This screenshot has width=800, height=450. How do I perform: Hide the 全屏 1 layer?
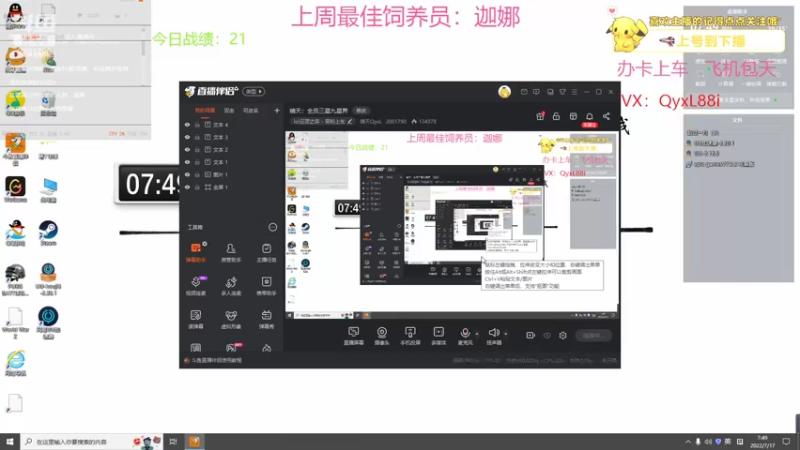click(x=187, y=187)
